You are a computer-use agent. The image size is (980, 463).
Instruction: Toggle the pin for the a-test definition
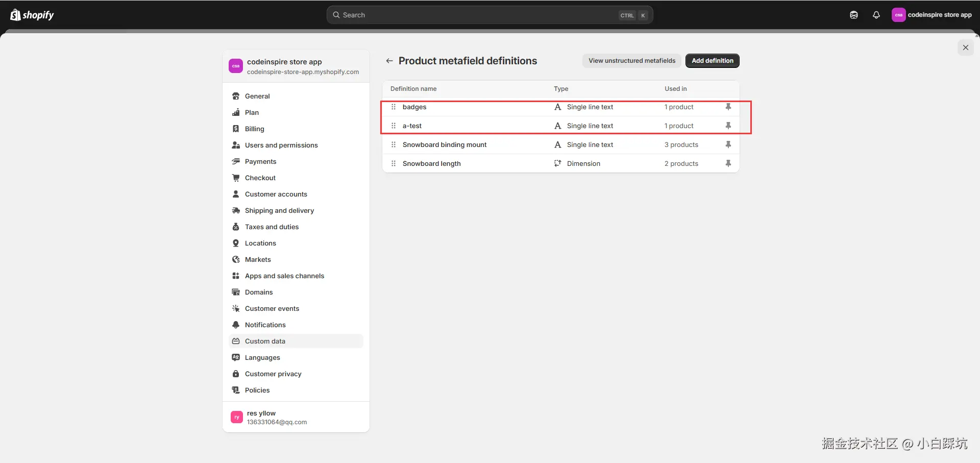tap(728, 126)
